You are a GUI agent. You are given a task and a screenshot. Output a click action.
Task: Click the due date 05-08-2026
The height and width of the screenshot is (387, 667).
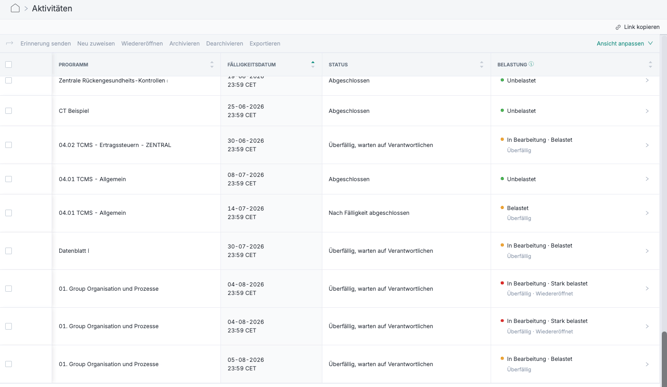246,360
